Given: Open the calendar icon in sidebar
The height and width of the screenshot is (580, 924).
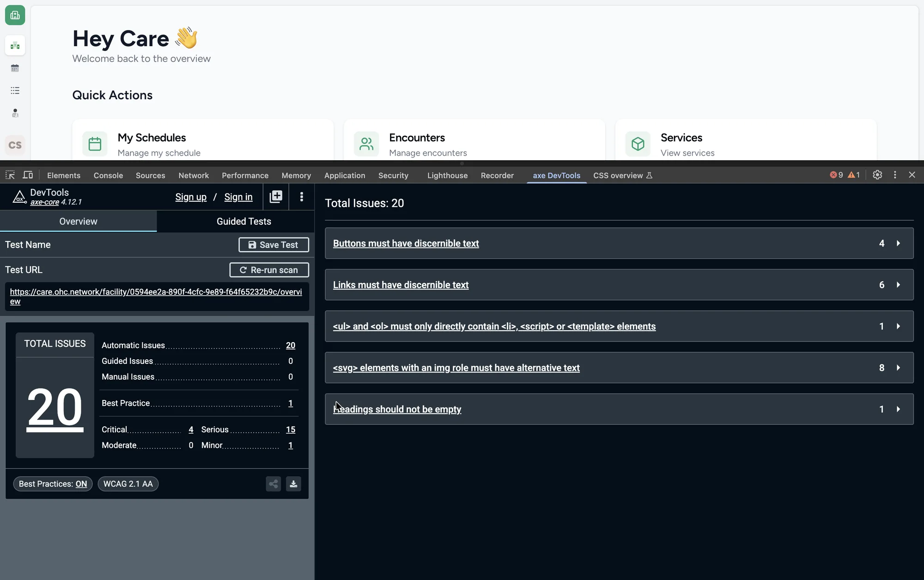Looking at the screenshot, I should click(15, 68).
